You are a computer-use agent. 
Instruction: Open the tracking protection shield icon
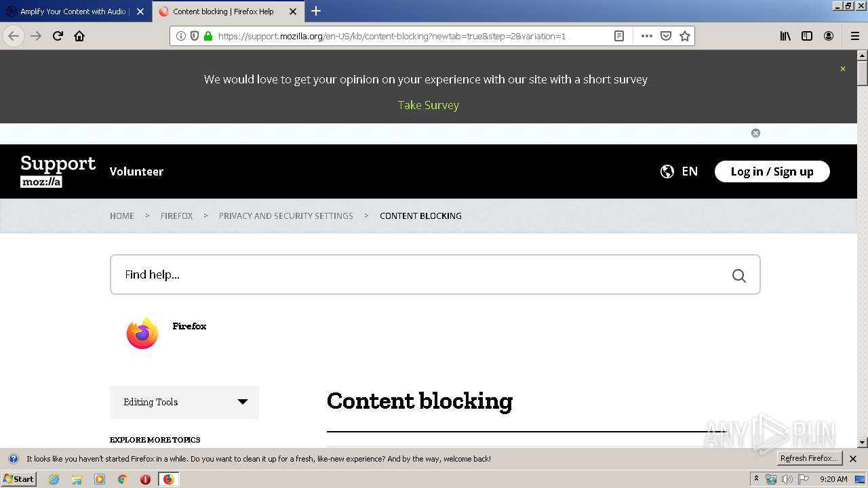[x=195, y=36]
